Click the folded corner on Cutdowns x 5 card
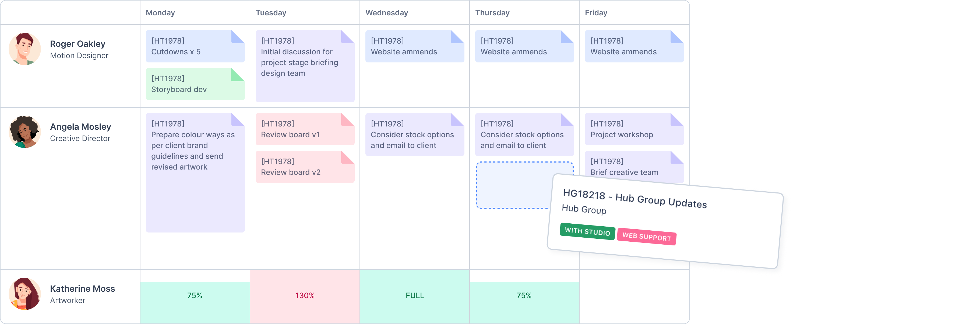980x324 pixels. pos(238,37)
